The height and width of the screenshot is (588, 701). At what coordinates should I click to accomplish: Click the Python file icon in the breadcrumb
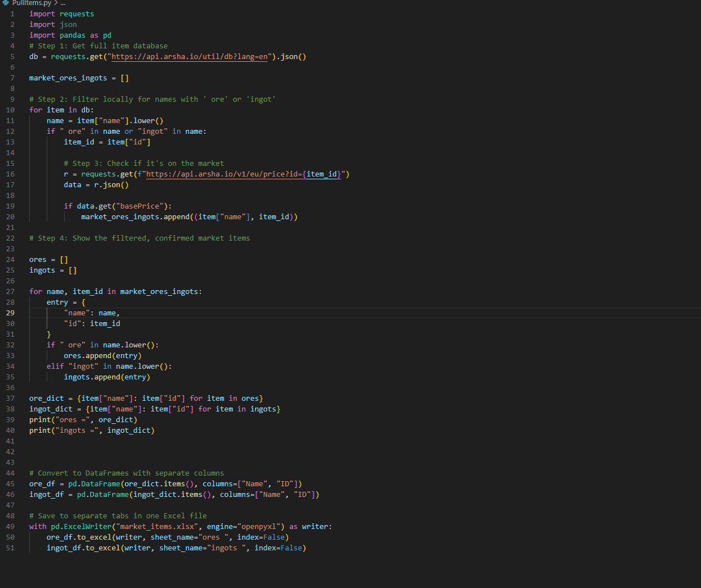tap(6, 3)
